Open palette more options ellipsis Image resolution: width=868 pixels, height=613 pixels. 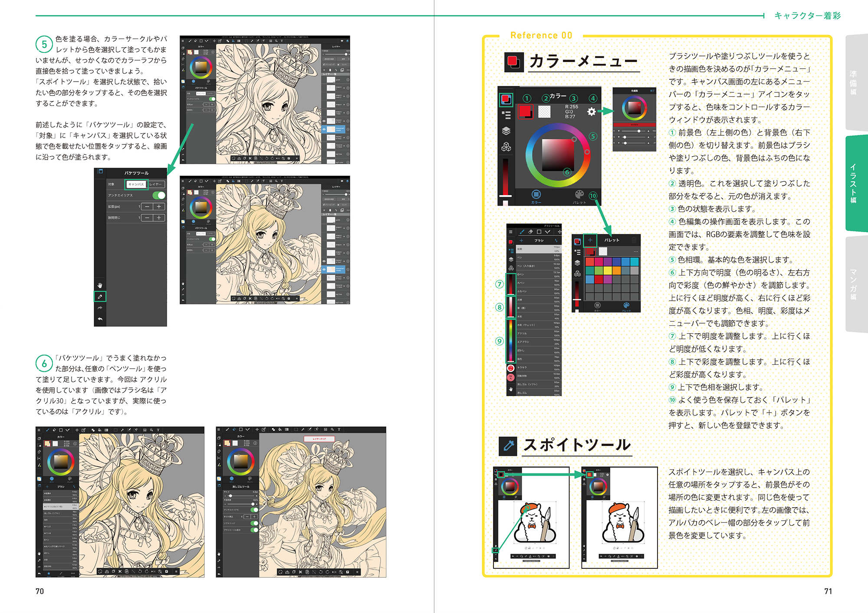coord(636,251)
